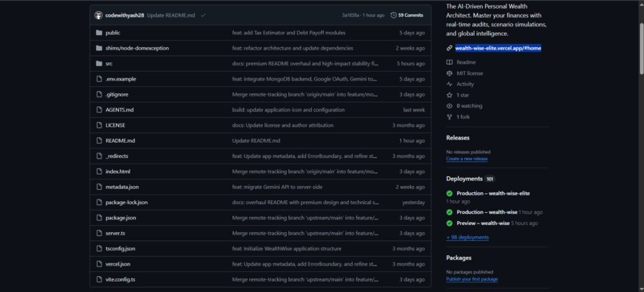The image size is (644, 292).
Task: View the MIT license link
Action: [470, 73]
